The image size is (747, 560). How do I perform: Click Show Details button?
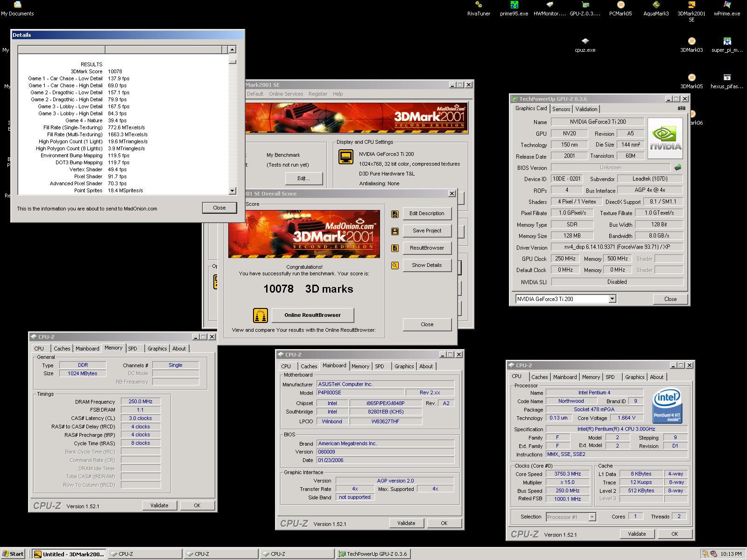point(427,266)
